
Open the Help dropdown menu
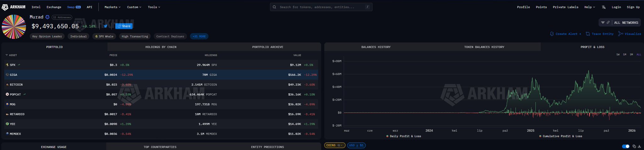(590, 7)
